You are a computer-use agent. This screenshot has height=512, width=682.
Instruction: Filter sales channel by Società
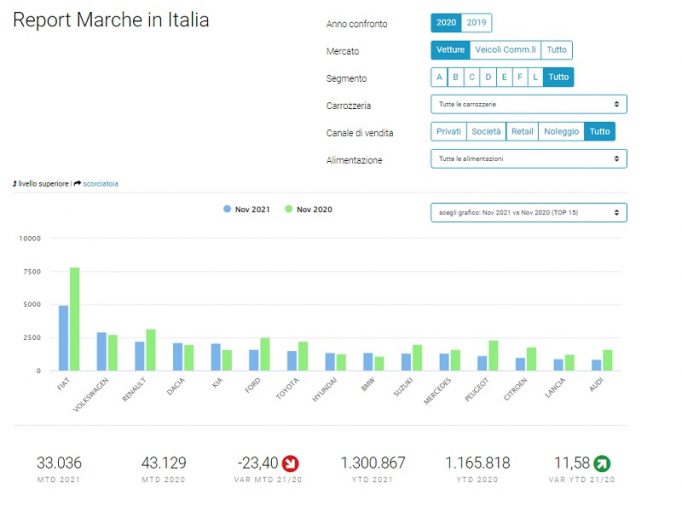pyautogui.click(x=486, y=131)
